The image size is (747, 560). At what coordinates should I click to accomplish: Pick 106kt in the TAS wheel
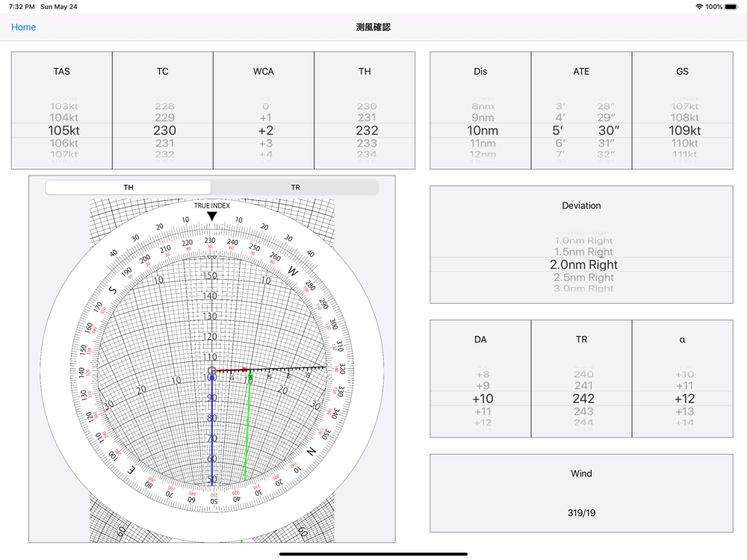[63, 143]
